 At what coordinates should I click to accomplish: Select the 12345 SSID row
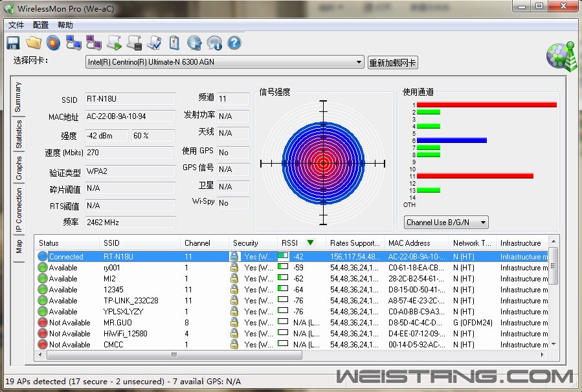point(293,289)
